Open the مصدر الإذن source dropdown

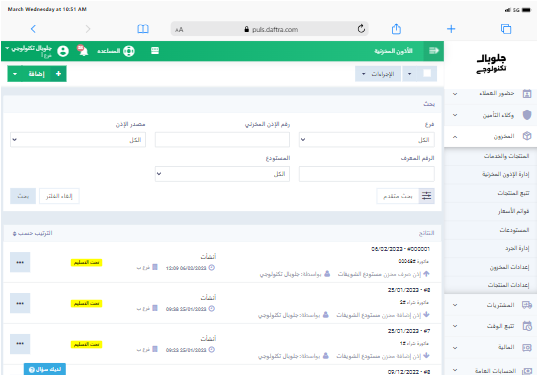(x=78, y=140)
